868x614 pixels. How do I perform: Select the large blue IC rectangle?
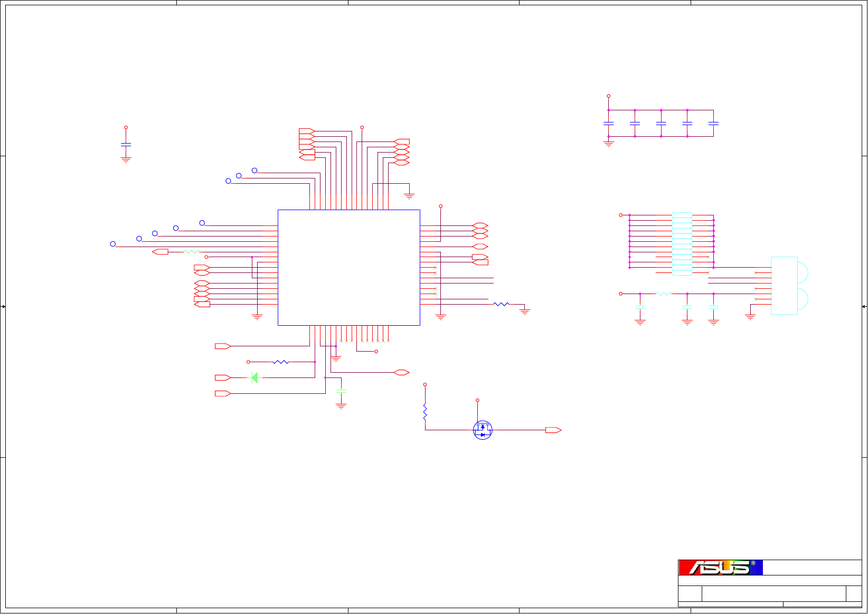pos(349,268)
